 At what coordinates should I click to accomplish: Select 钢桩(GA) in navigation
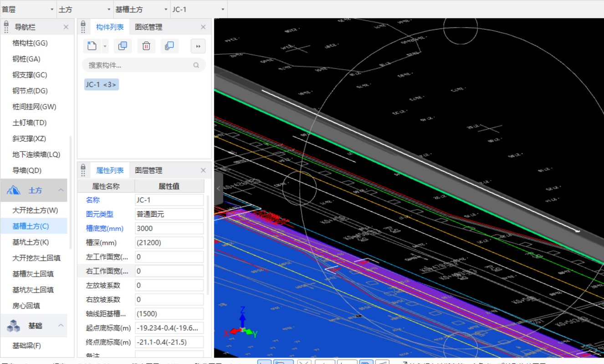pos(26,59)
